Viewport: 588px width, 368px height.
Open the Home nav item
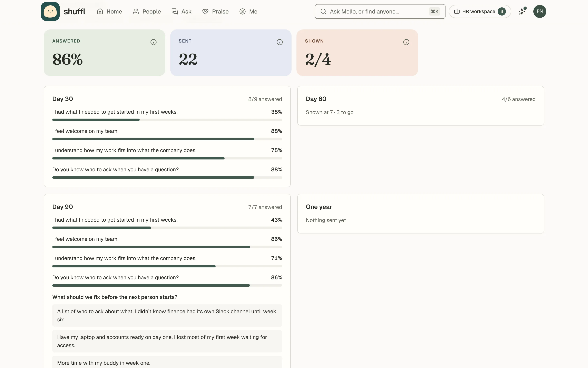pyautogui.click(x=109, y=11)
